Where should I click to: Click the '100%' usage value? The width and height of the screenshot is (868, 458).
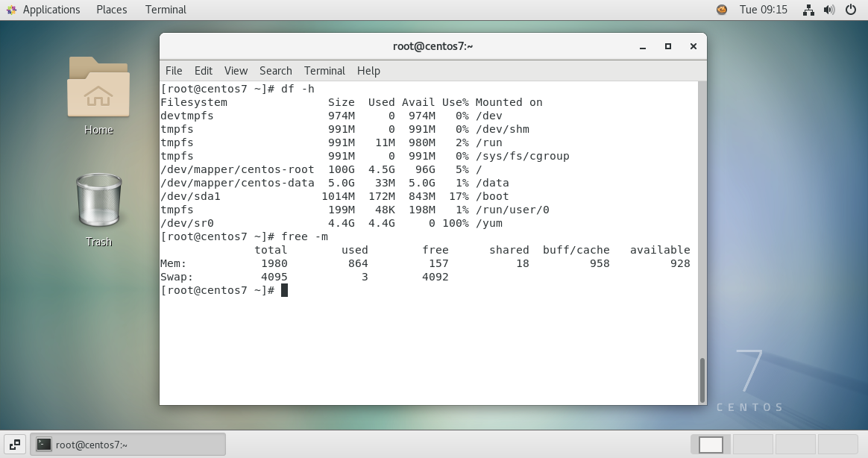coord(456,223)
